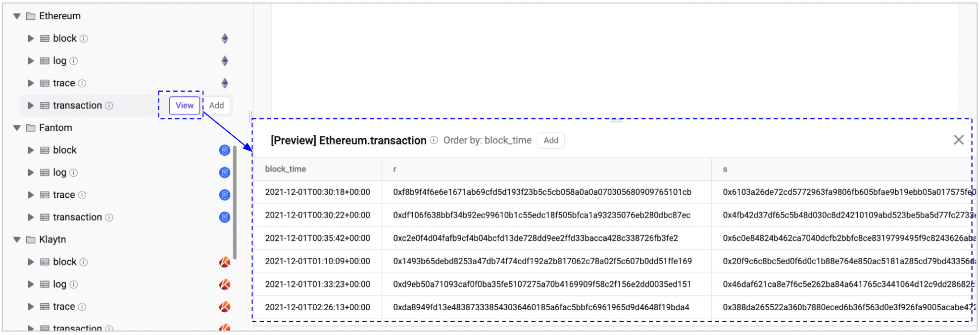Click the block_time column header
The height and width of the screenshot is (335, 980).
(286, 169)
